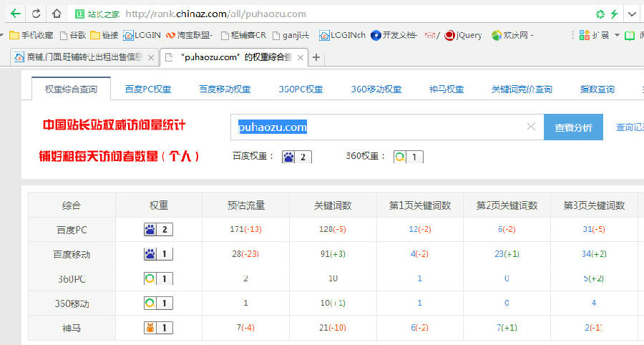This screenshot has height=345, width=644.
Task: Click the 关键词数 column header
Action: tap(333, 205)
